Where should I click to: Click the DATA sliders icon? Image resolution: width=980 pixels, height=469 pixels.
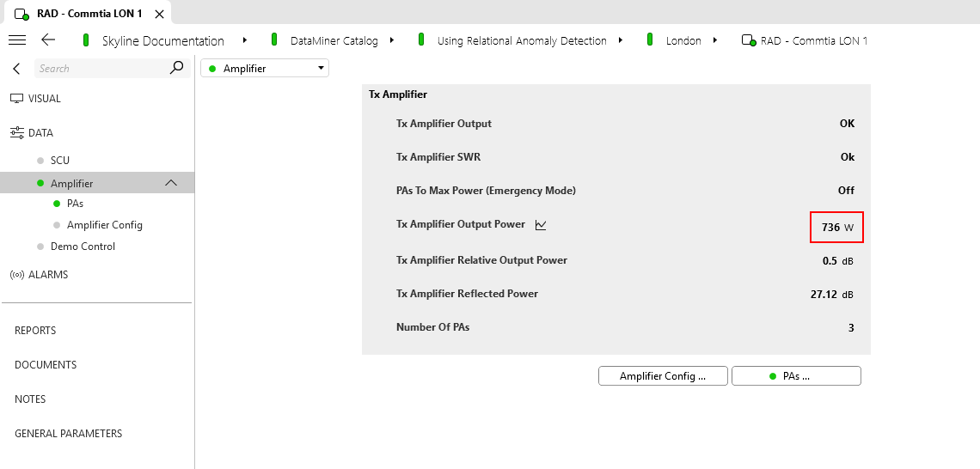click(x=16, y=133)
